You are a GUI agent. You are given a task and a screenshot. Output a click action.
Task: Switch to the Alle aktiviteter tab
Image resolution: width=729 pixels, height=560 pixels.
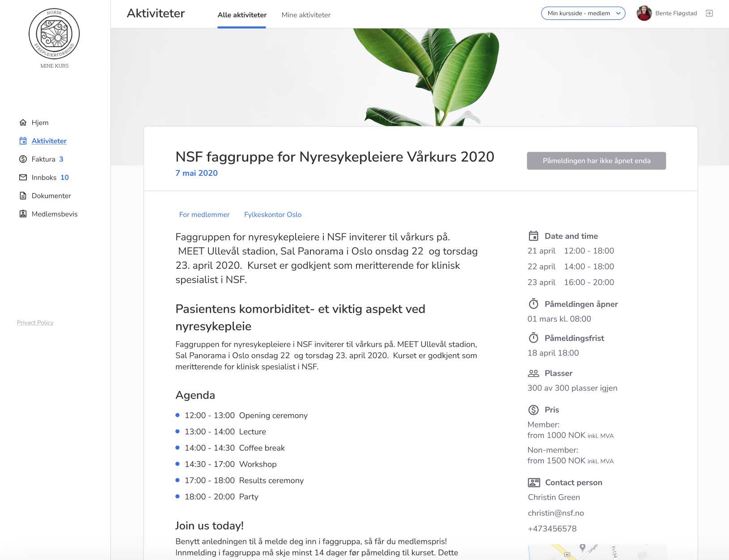[242, 15]
